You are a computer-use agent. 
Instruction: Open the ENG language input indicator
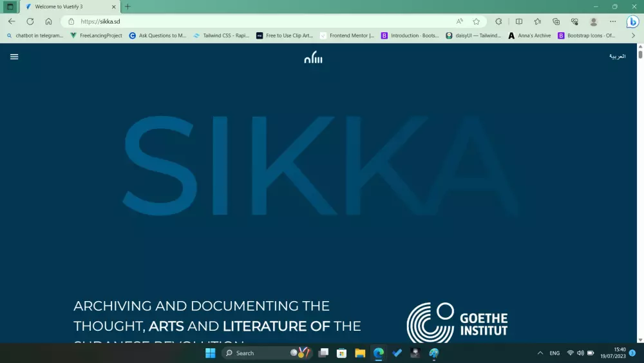[554, 353]
